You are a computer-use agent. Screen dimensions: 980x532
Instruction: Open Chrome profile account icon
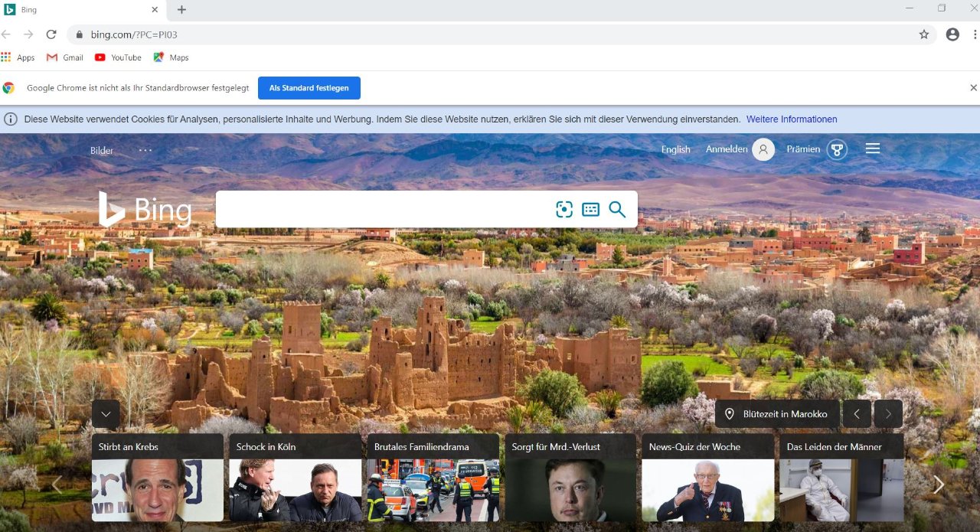point(952,34)
